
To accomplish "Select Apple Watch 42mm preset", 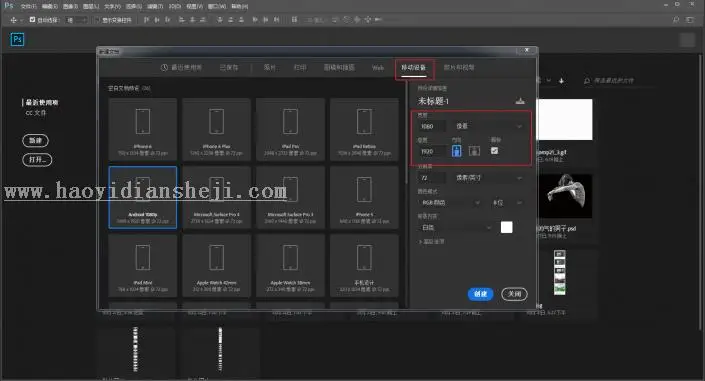I will coord(216,265).
